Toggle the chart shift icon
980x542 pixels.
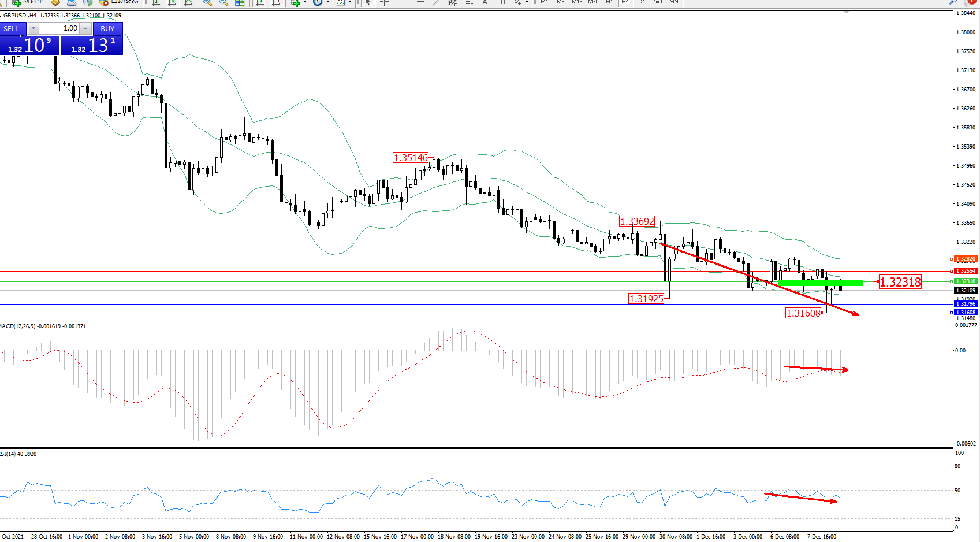pyautogui.click(x=277, y=2)
